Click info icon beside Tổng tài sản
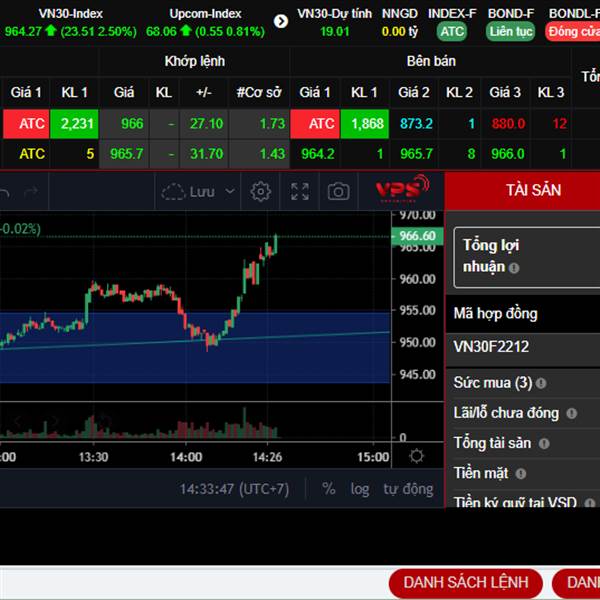This screenshot has width=600, height=600. (x=543, y=443)
